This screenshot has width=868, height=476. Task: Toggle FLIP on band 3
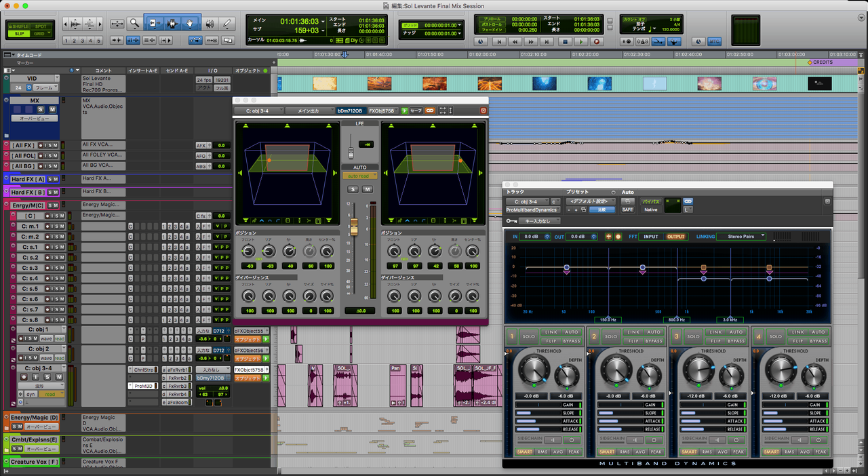pyautogui.click(x=717, y=341)
